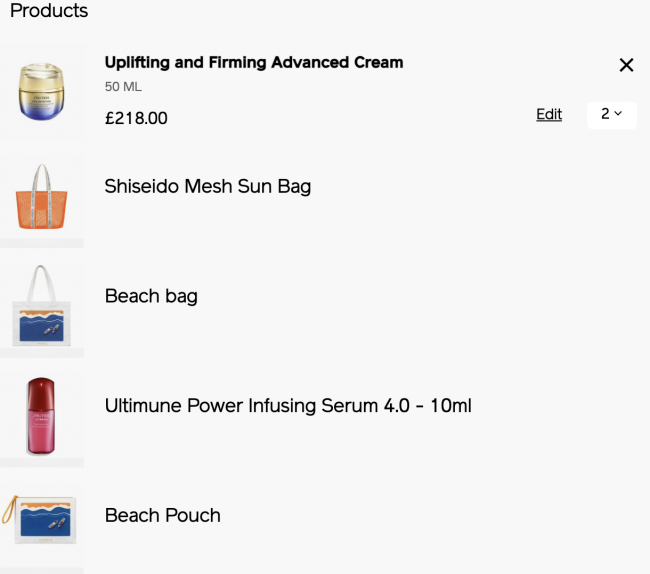Click the chevron arrow beside quantity 2
The width and height of the screenshot is (650, 574).
click(618, 113)
